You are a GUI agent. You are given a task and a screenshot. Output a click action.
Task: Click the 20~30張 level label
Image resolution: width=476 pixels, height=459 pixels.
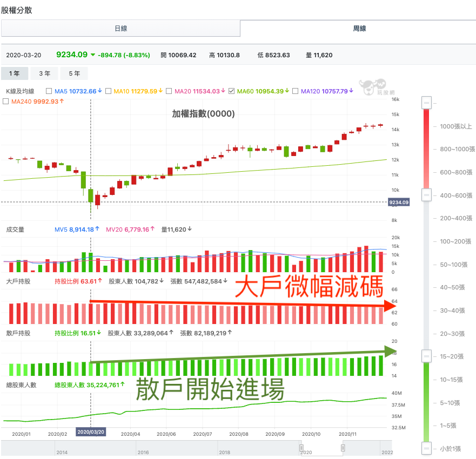[452, 334]
